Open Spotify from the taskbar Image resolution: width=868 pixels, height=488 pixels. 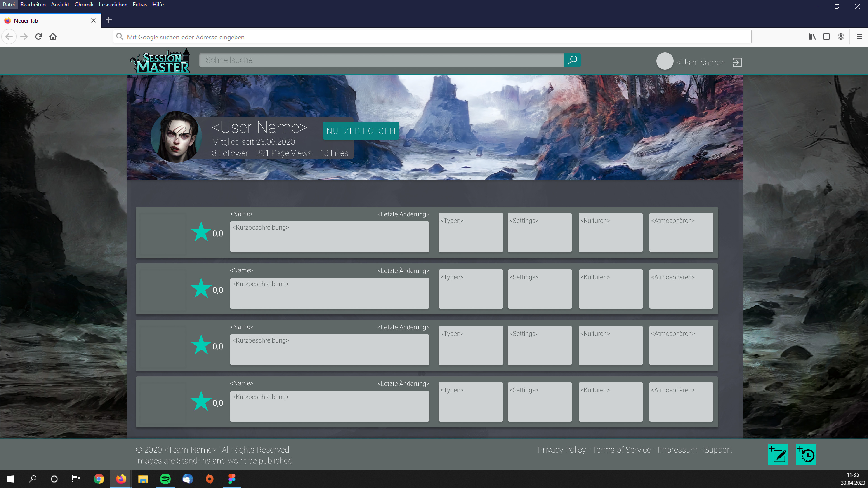[x=165, y=479]
